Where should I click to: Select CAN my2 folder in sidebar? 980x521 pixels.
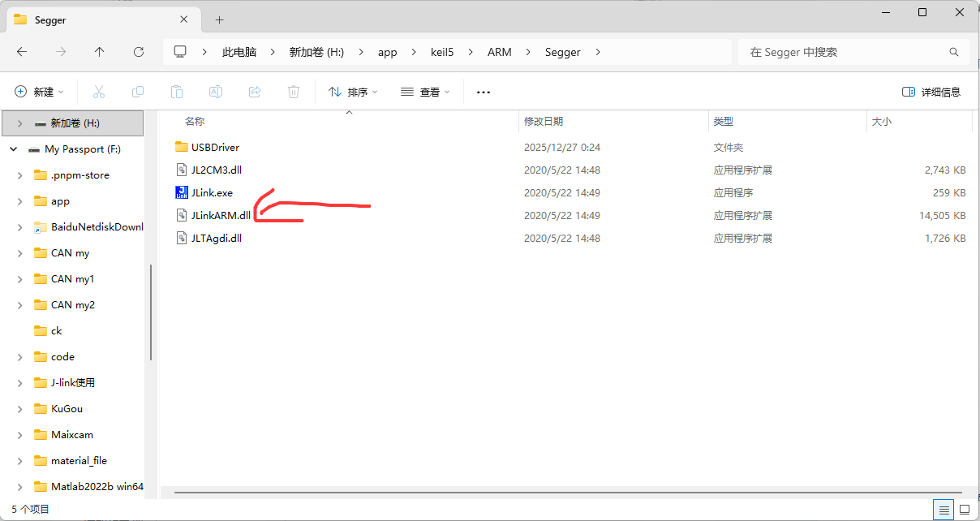point(73,305)
